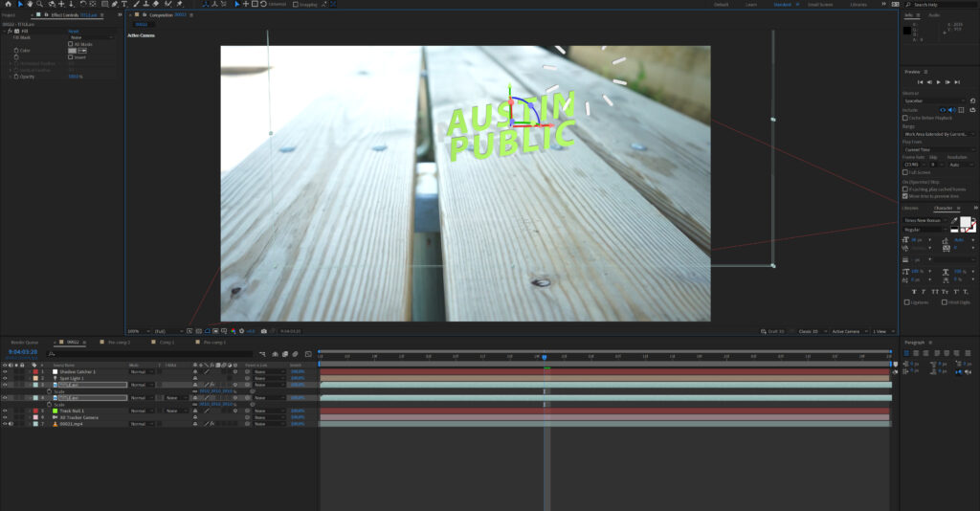Click the Home icon in toolbar

click(x=8, y=4)
